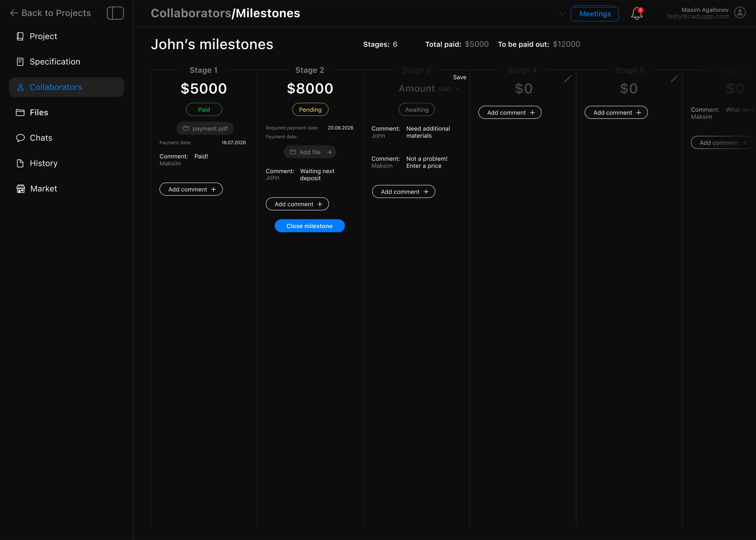Click the folder icon on payment.pdf
Image resolution: width=756 pixels, height=540 pixels.
click(186, 128)
